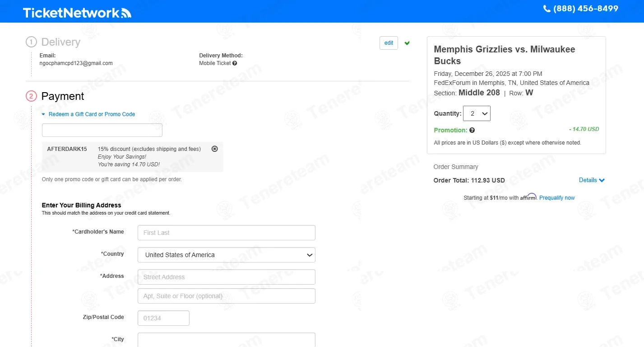
Task: Collapse Redeem a Gift Card or Promo Code
Action: [88, 114]
